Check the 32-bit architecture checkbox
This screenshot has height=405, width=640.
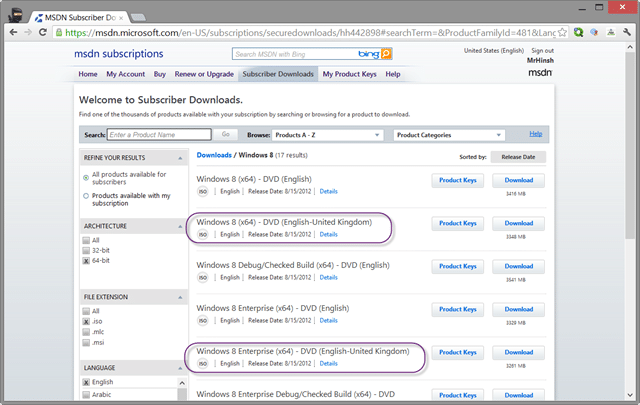coord(86,250)
